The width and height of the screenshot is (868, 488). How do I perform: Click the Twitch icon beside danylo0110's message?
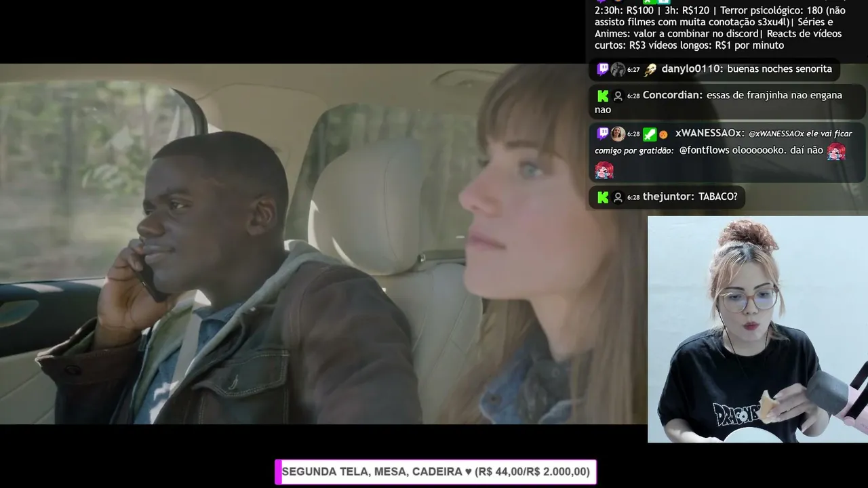pyautogui.click(x=603, y=69)
